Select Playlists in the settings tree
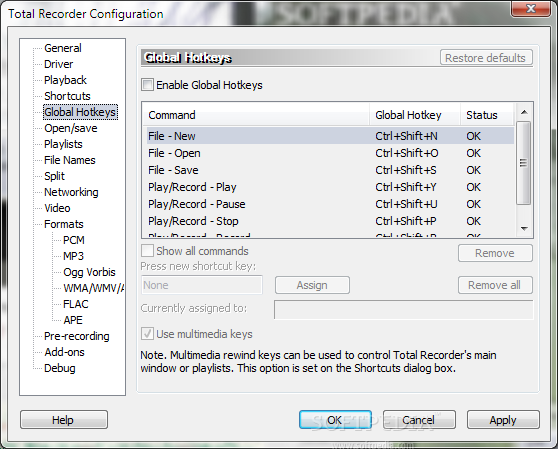This screenshot has width=558, height=449. (63, 144)
